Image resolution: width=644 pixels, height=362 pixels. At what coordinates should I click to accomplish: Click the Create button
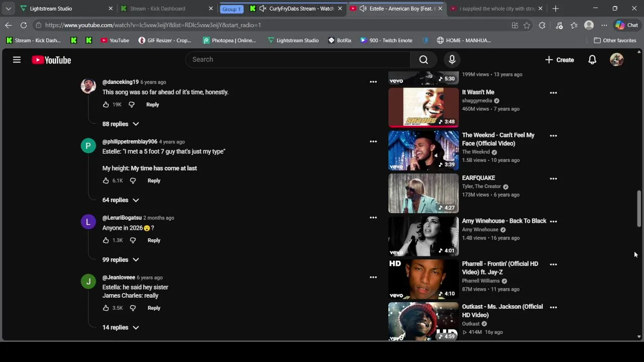pos(559,60)
